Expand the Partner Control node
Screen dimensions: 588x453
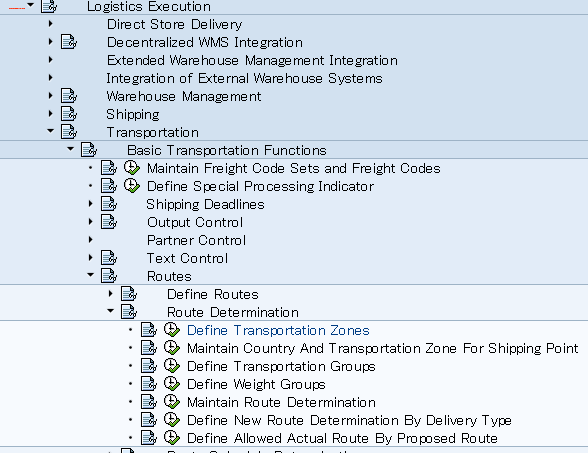pos(90,240)
